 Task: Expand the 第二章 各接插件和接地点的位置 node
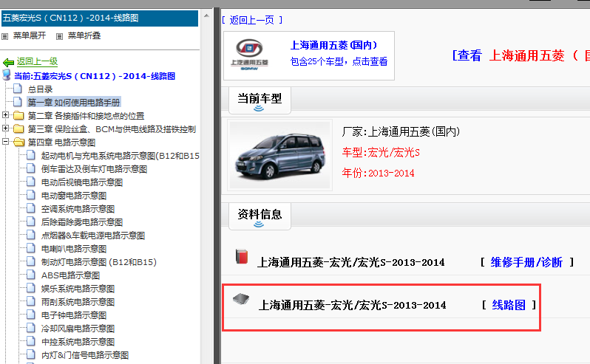click(x=5, y=115)
